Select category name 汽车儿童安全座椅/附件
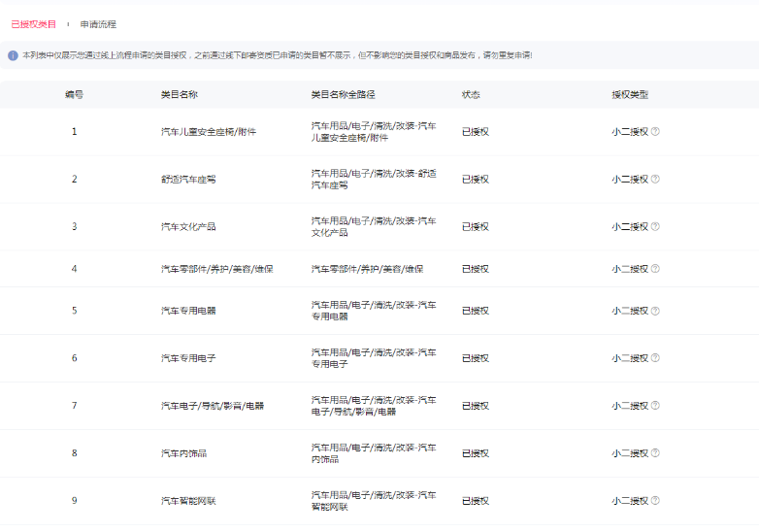Viewport: 759px width, 532px height. click(209, 131)
